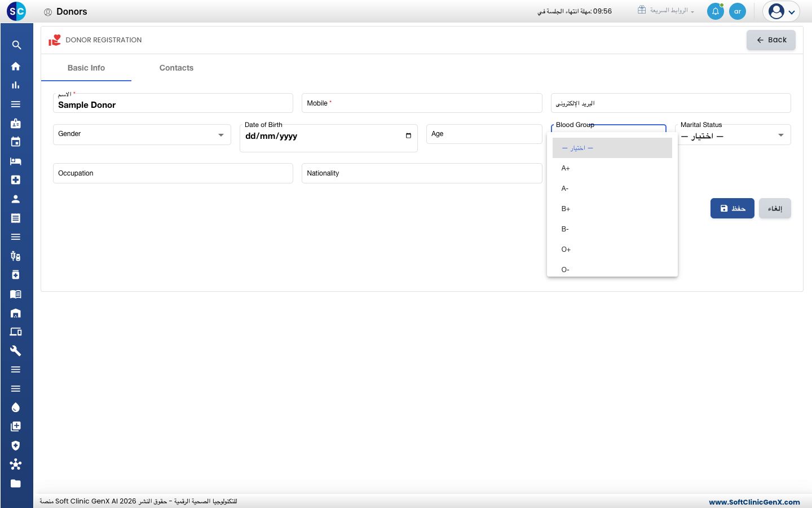Choose A- in Blood Group list

(612, 189)
